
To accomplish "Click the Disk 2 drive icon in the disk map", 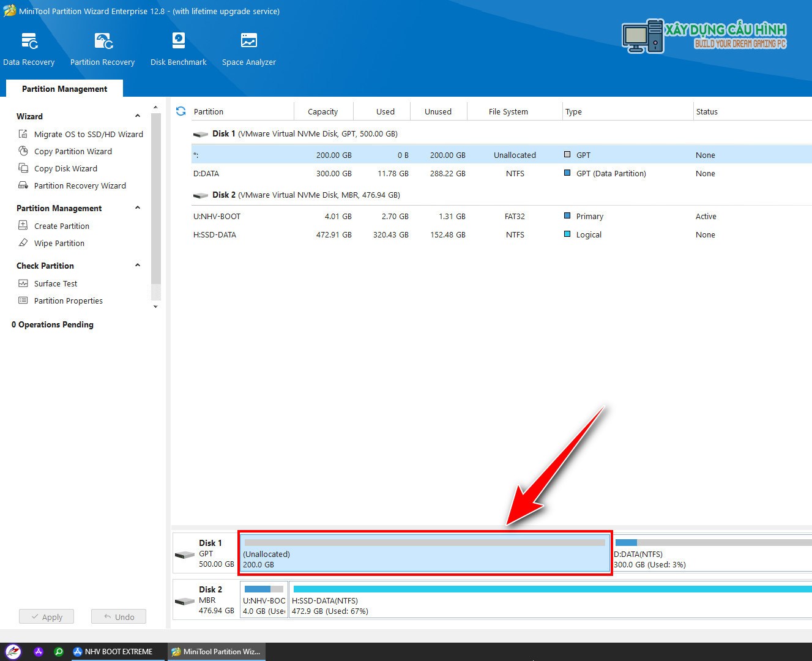I will click(x=185, y=601).
